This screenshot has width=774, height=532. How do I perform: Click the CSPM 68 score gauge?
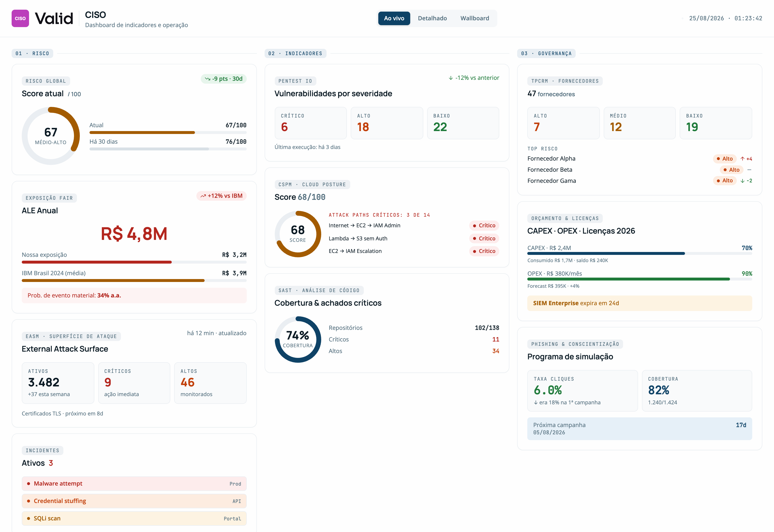[298, 234]
